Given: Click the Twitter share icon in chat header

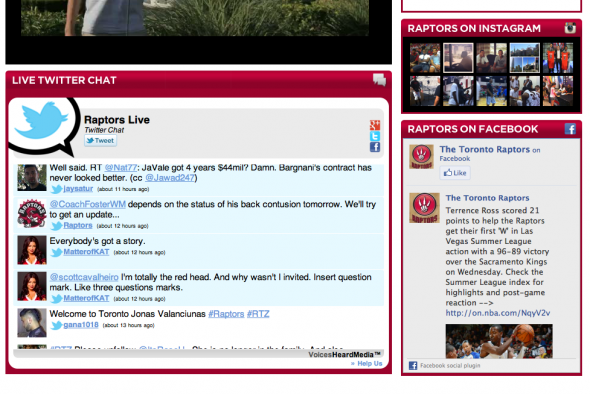Looking at the screenshot, I should 375,136.
